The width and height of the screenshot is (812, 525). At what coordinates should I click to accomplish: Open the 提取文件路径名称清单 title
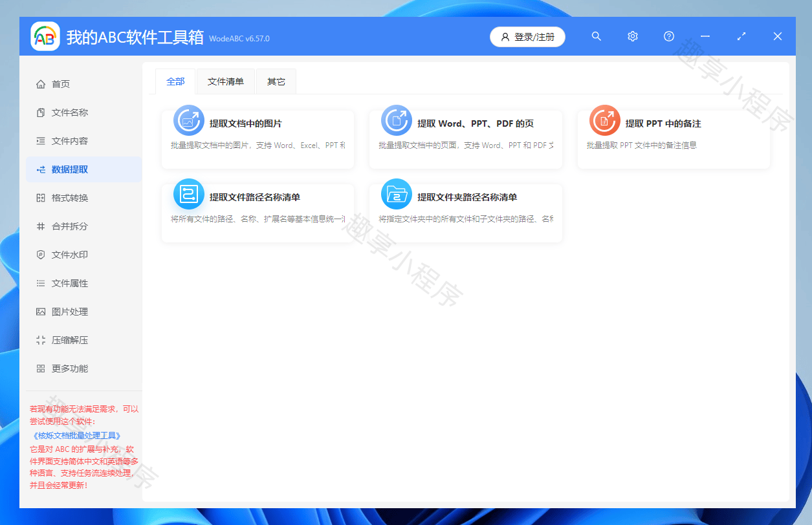[x=255, y=197]
